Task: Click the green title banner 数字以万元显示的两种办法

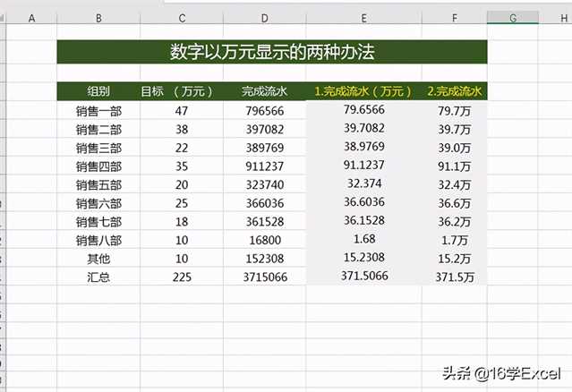Action: point(272,52)
